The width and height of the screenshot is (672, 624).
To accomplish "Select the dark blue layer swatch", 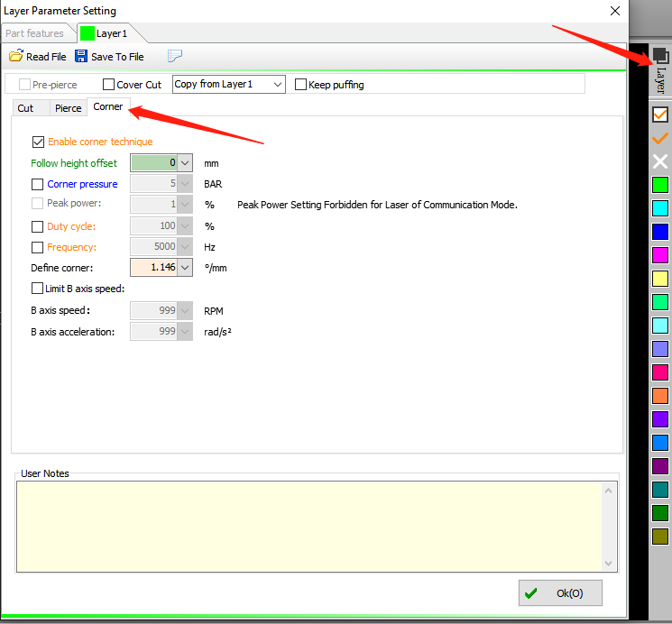I will (660, 232).
